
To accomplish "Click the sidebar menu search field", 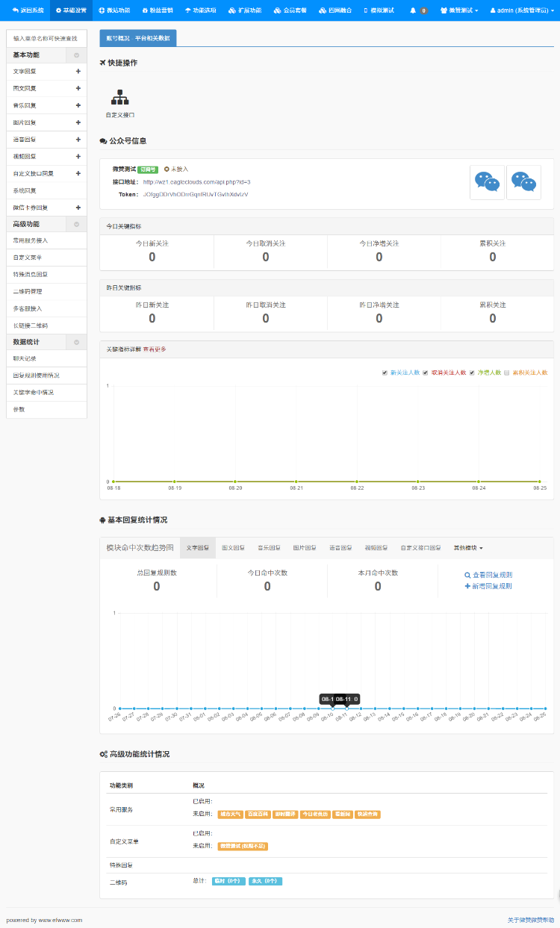I will pos(46,38).
